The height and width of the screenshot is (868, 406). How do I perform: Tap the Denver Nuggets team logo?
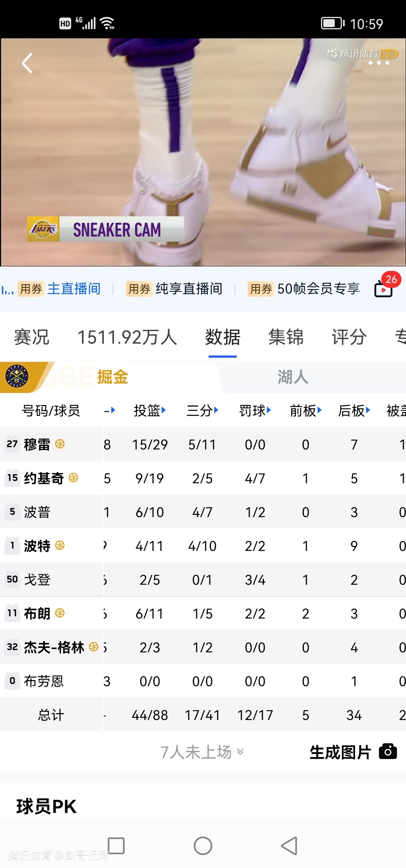coord(17,377)
